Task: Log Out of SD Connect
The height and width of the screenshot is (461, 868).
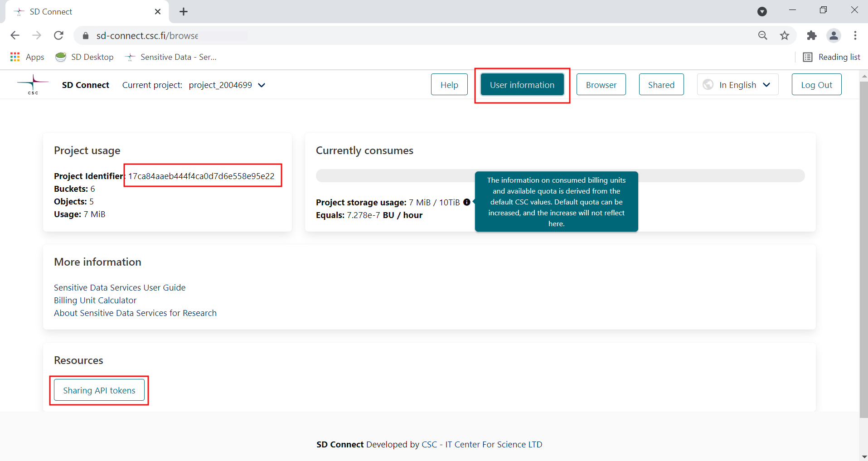Action: point(816,85)
